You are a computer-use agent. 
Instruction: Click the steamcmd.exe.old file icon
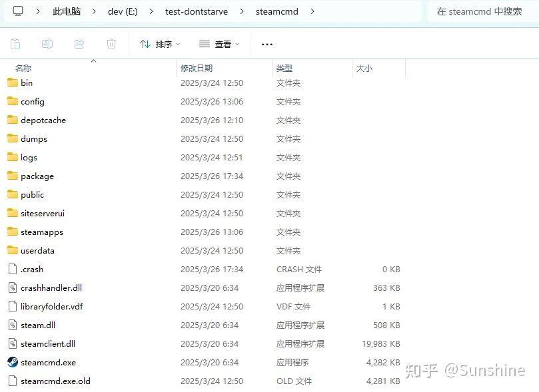coord(13,381)
